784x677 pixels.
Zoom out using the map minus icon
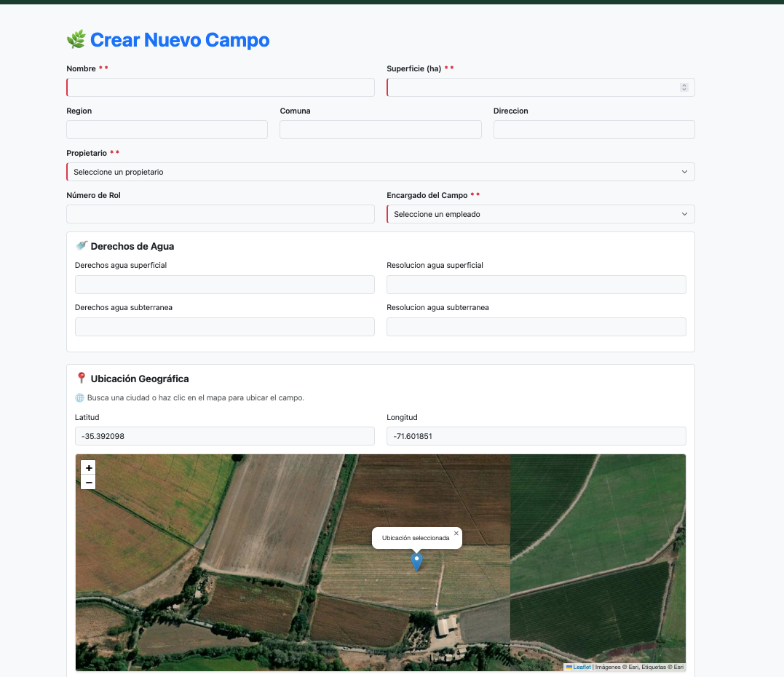[x=88, y=483]
